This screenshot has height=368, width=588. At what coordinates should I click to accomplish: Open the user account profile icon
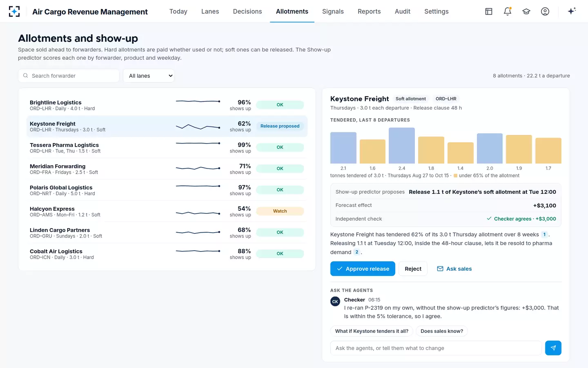tap(545, 11)
